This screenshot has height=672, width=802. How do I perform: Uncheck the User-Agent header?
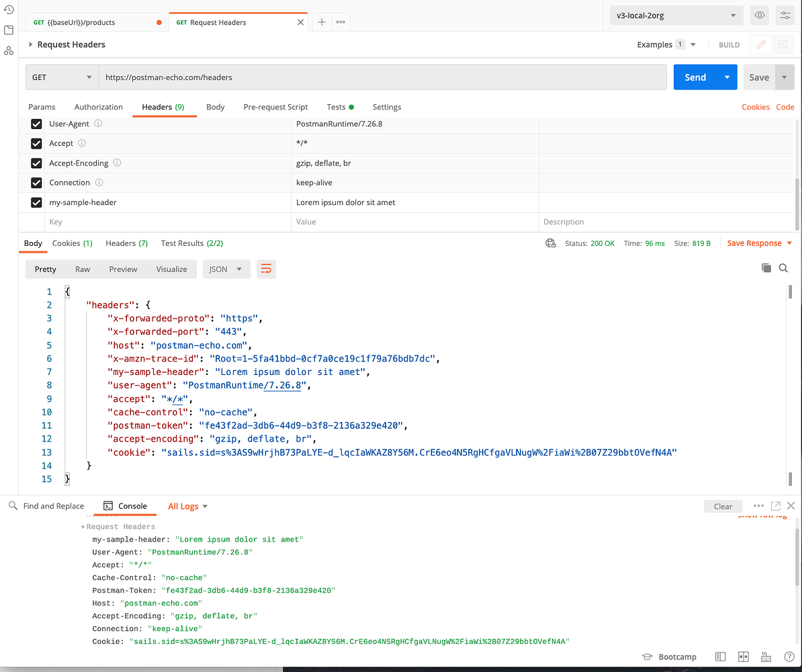coord(36,124)
